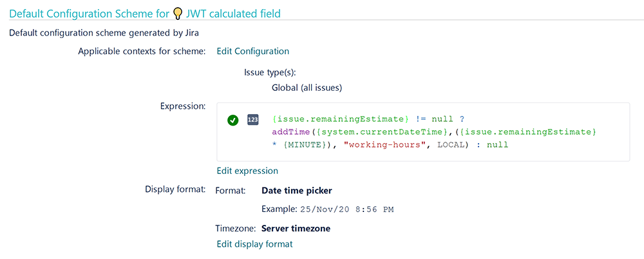Click the example date 25/Nov/20 8:56 PM

[346, 209]
